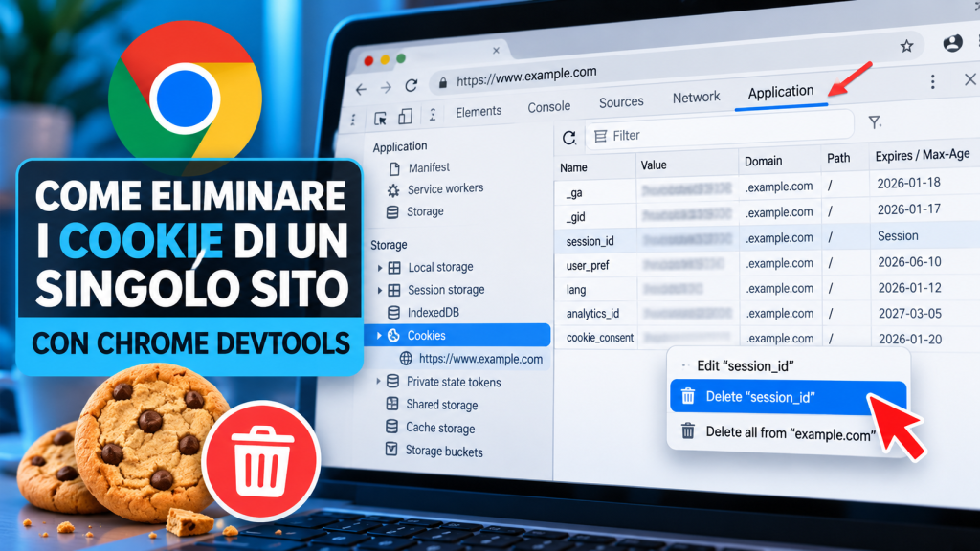This screenshot has width=980, height=551.
Task: Click the Cache storage icon
Action: pos(391,427)
